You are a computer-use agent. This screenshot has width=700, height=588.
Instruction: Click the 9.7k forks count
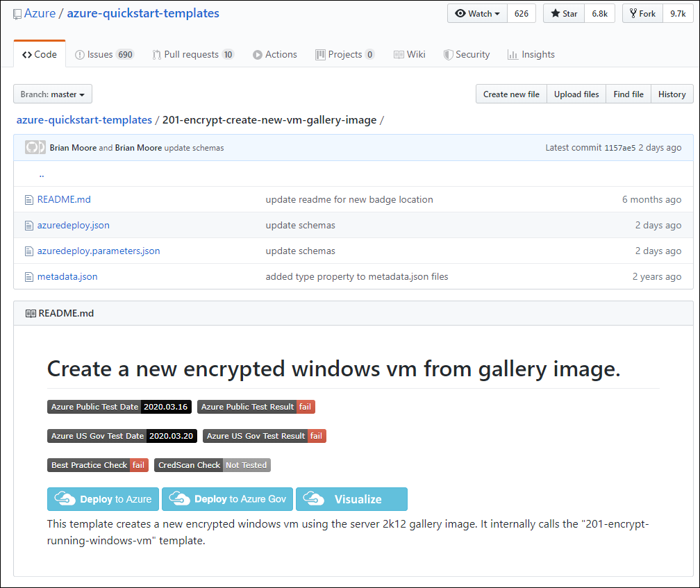coord(678,13)
